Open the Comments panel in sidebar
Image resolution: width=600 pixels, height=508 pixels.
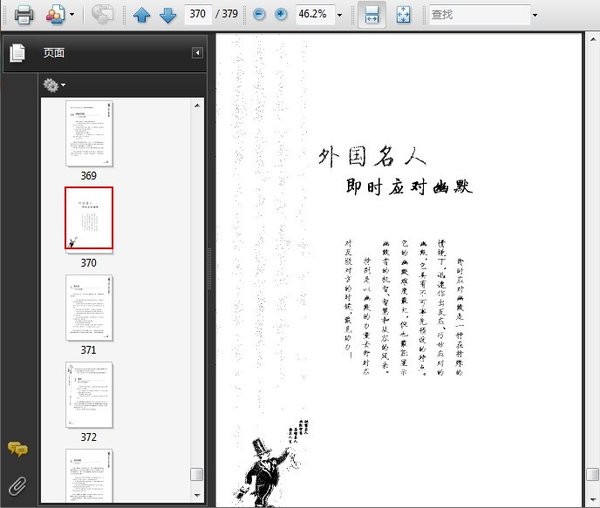(x=17, y=450)
